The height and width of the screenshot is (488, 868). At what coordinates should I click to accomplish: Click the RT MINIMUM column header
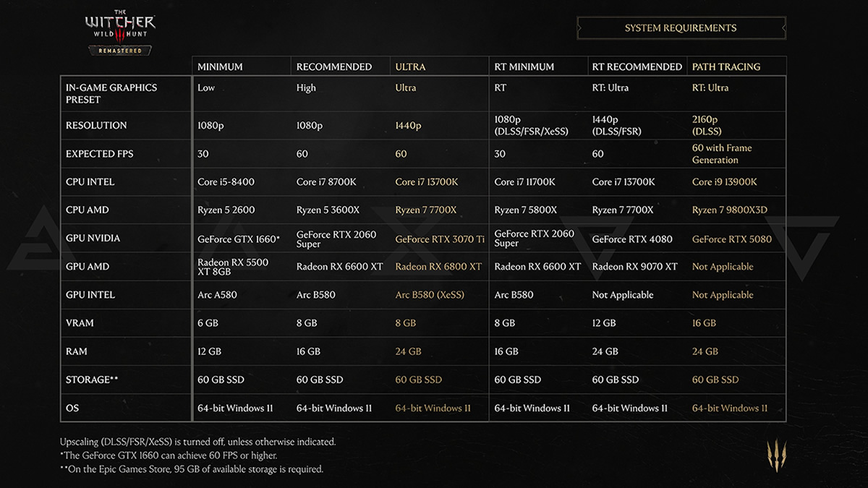pos(524,67)
